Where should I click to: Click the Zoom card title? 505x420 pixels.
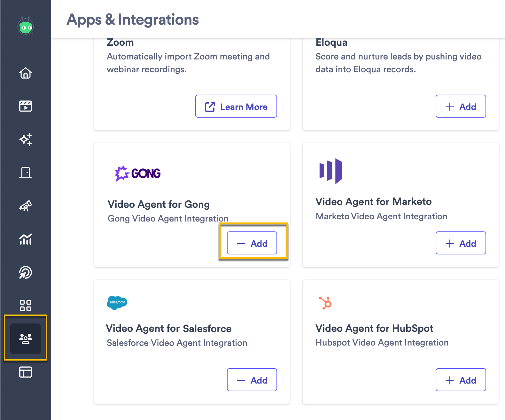(x=120, y=43)
